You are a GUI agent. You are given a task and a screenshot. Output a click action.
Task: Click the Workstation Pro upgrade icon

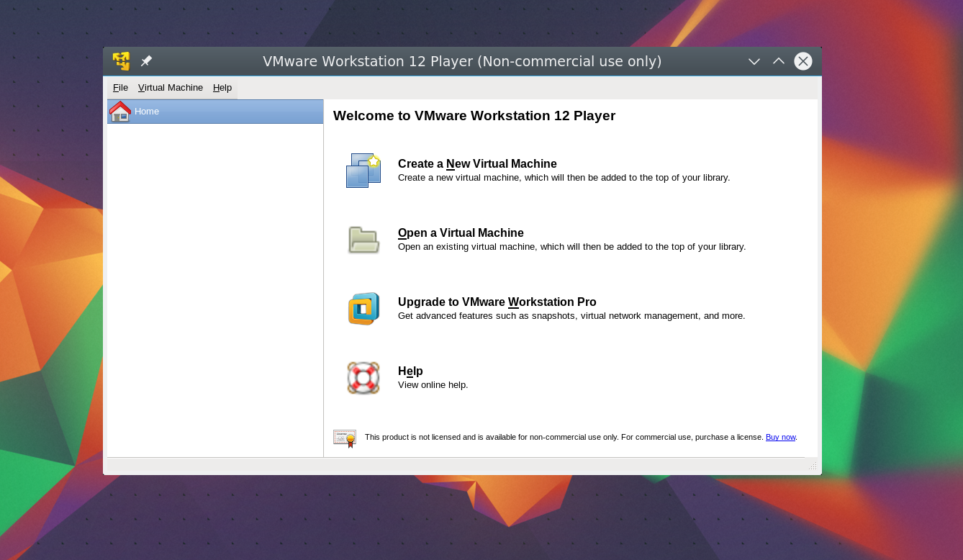click(363, 309)
